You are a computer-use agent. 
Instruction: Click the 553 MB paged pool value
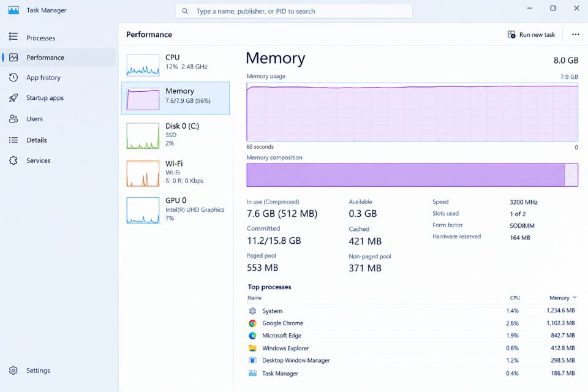pyautogui.click(x=263, y=268)
